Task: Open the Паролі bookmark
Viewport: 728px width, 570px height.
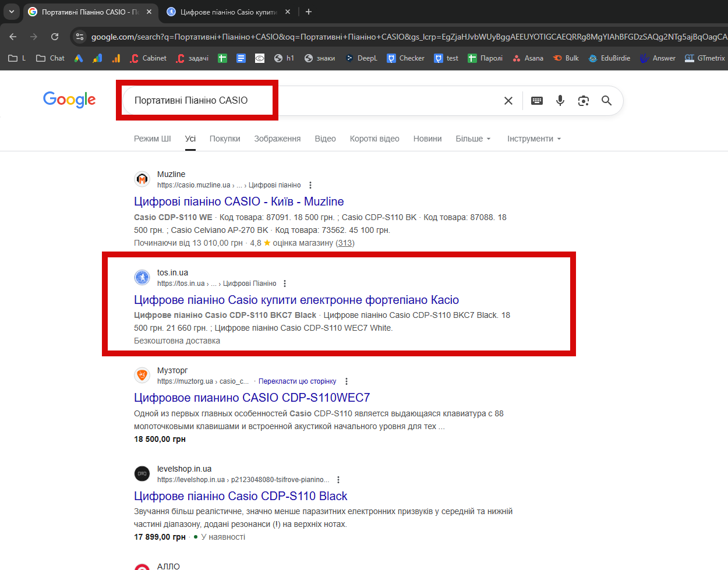Action: [485, 58]
